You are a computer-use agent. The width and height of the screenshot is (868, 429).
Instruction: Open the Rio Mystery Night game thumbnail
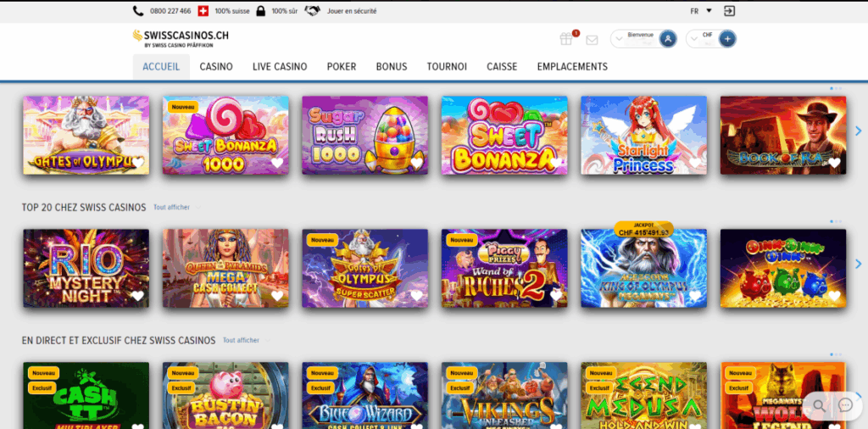pos(86,269)
